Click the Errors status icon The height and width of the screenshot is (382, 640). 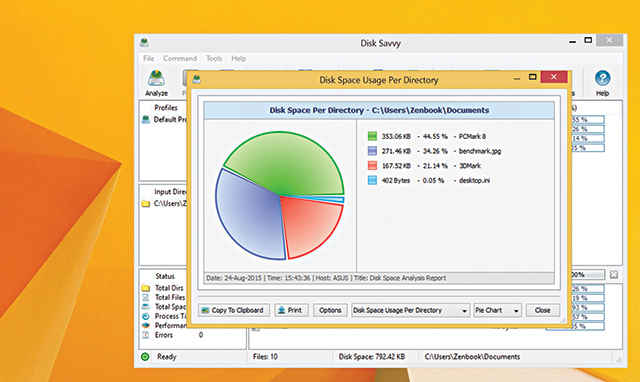(146, 335)
